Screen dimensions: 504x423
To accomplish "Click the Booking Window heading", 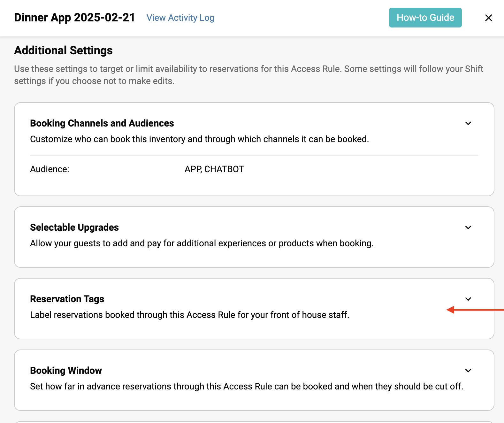I will click(66, 371).
